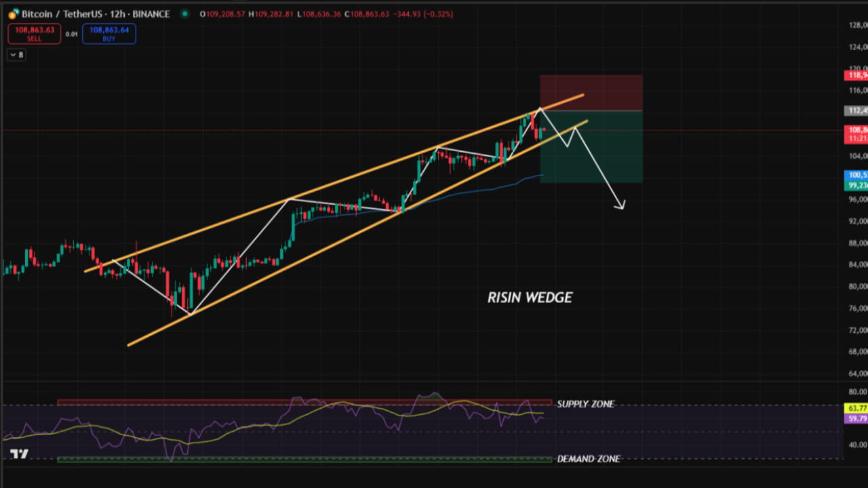
Task: Select the SUPPLY ZONE label
Action: 586,404
